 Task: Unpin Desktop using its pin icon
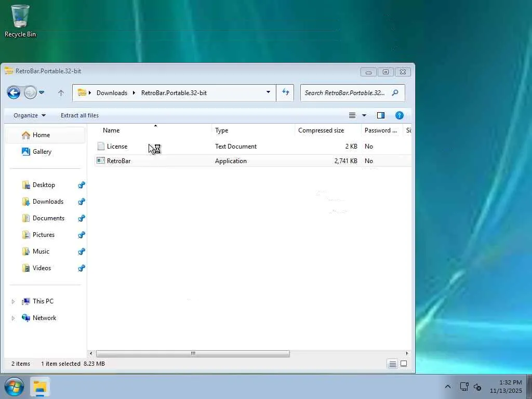(x=82, y=185)
